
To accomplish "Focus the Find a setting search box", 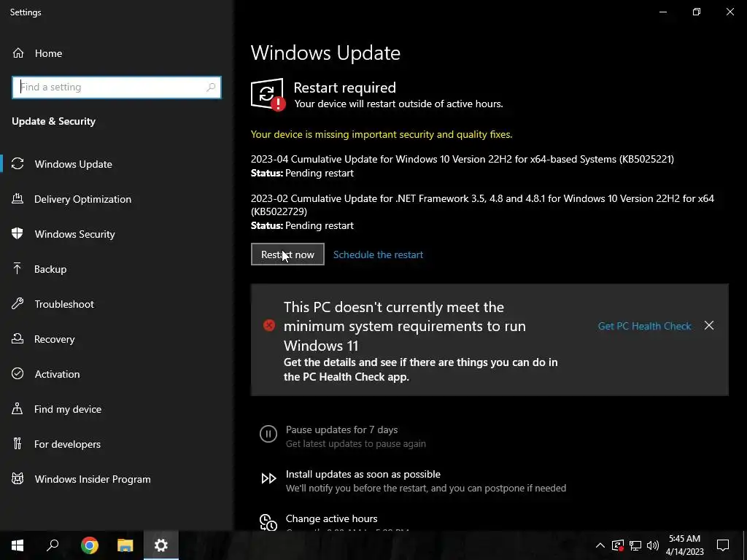I will click(116, 87).
